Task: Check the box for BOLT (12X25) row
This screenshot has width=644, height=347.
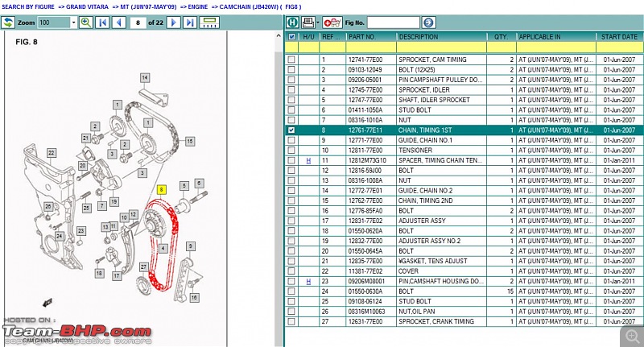Action: 291,69
